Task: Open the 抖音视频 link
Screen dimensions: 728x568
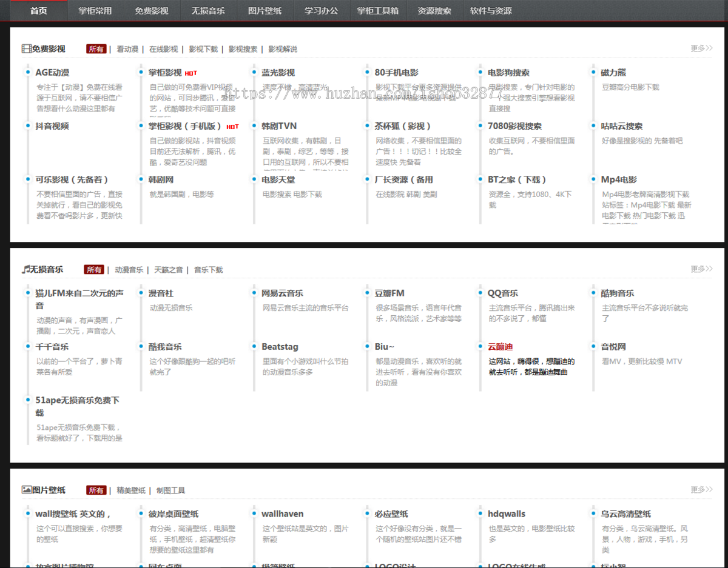Action: coord(52,126)
